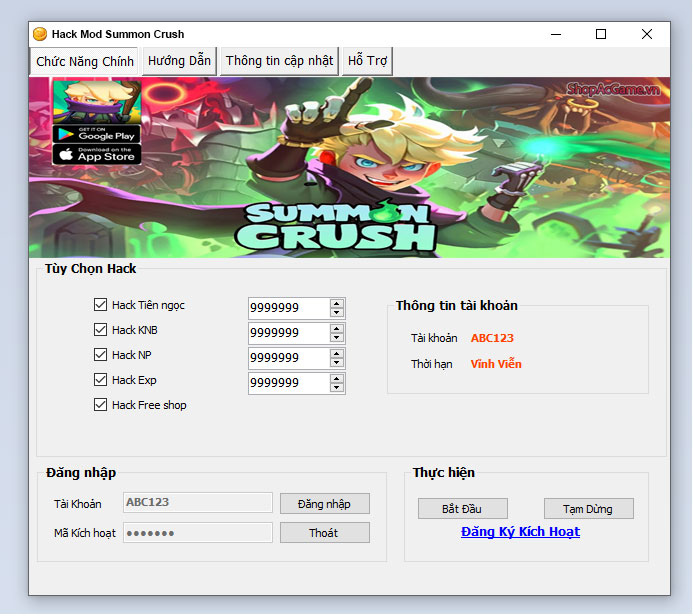Pause with the Tạm Dừng button
Screen dimensions: 693x616
click(589, 509)
